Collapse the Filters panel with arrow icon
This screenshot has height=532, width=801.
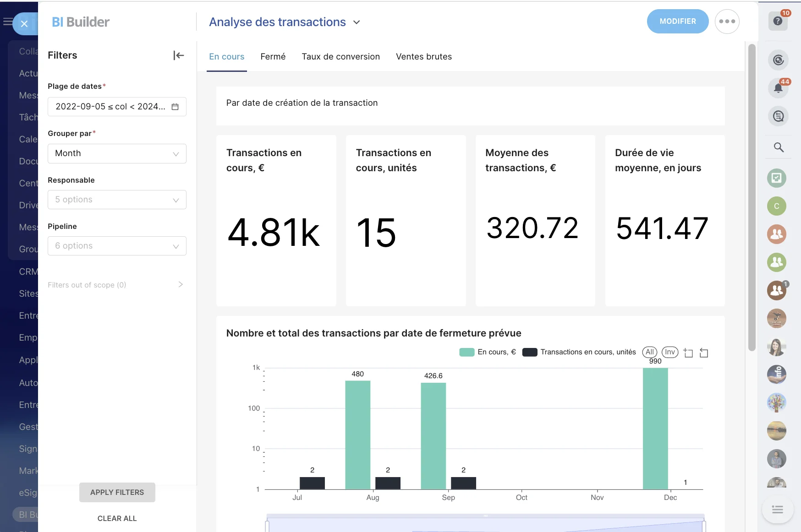[179, 55]
